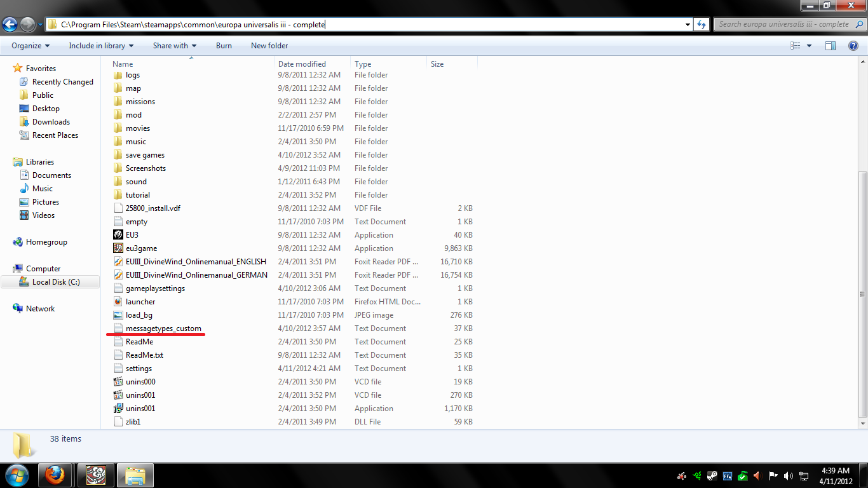Click the file list scrollbar down arrow
This screenshot has width=868, height=488.
pyautogui.click(x=862, y=423)
